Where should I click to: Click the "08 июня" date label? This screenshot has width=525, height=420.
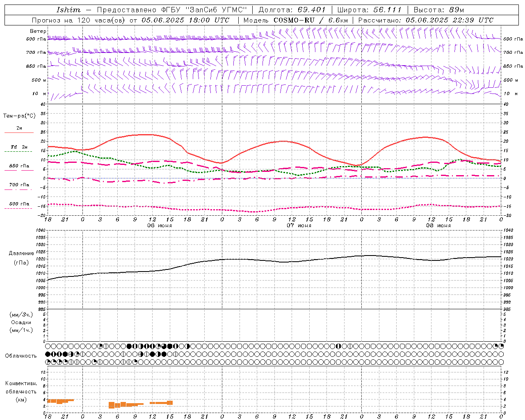click(x=438, y=226)
